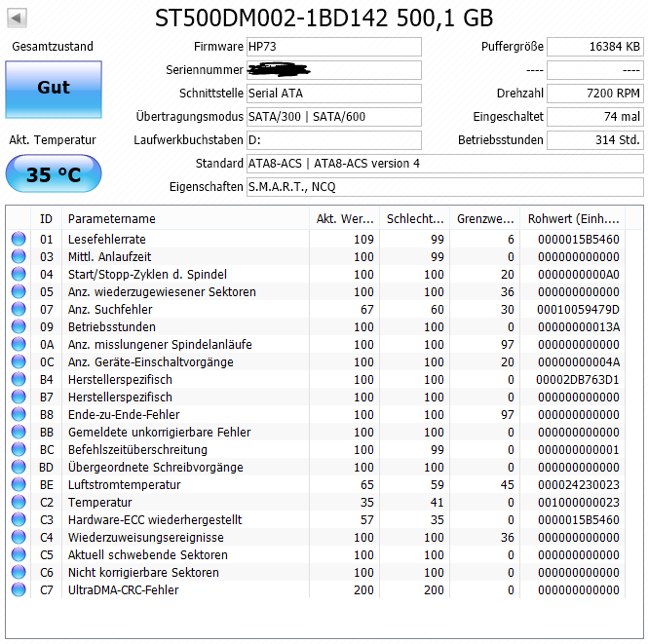Select the Wiederzuweisungsereignisse parameter name
This screenshot has height=644, width=648.
145,538
